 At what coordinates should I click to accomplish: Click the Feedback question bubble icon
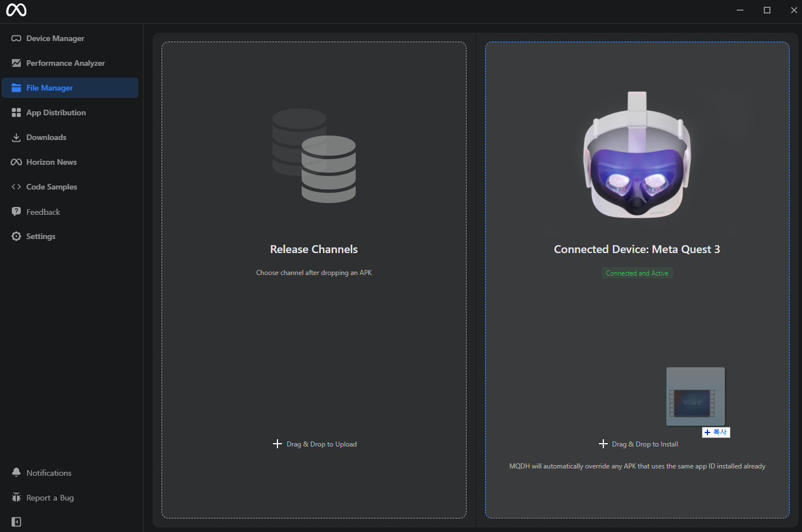pos(16,212)
